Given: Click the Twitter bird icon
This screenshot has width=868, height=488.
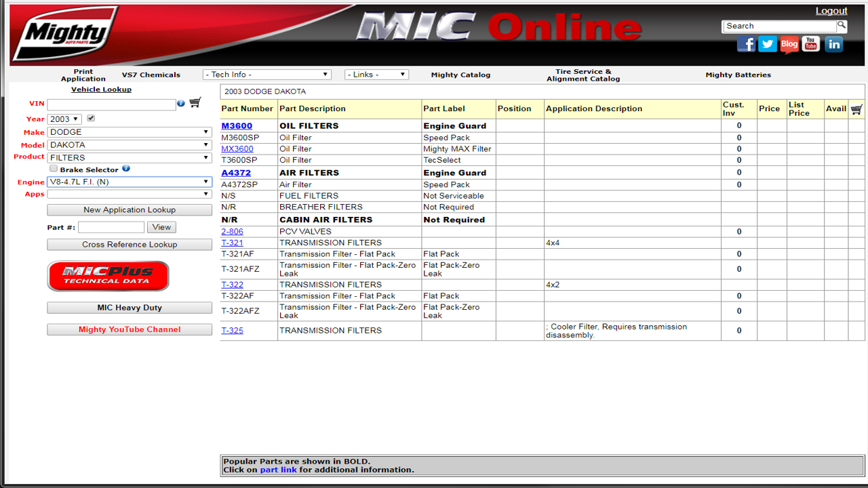Looking at the screenshot, I should pos(767,44).
